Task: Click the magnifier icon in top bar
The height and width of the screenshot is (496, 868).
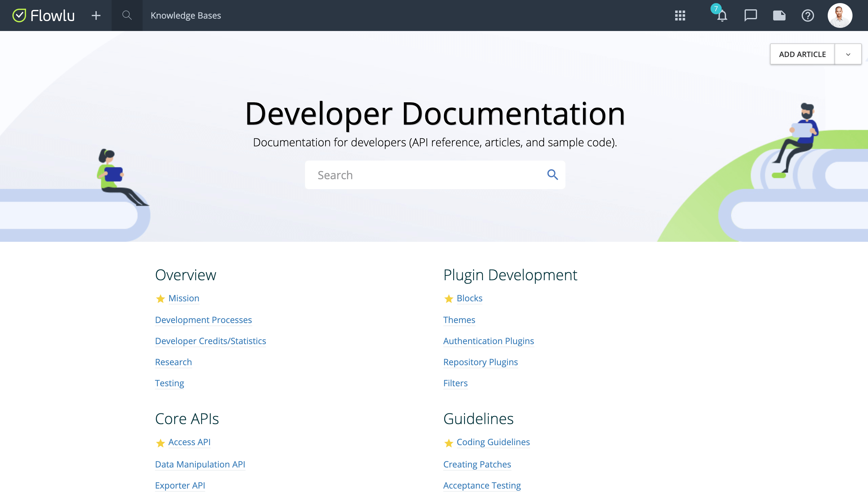Action: (127, 15)
